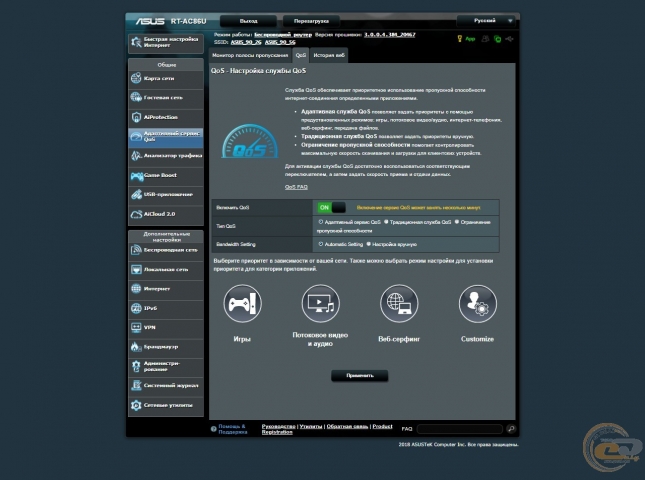Open the Manual (Руководство) footer link

278,427
